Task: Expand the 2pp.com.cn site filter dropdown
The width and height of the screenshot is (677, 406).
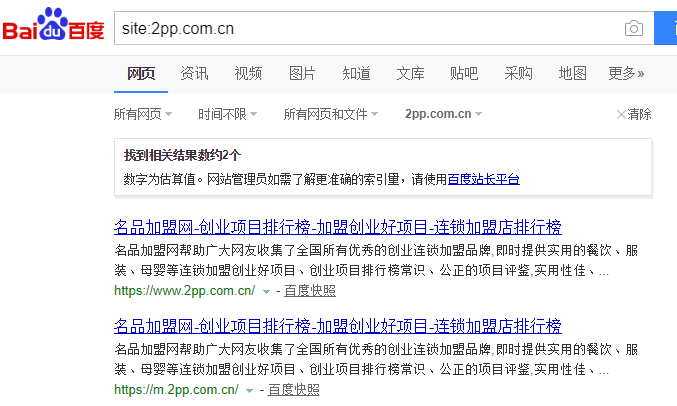Action: point(443,114)
